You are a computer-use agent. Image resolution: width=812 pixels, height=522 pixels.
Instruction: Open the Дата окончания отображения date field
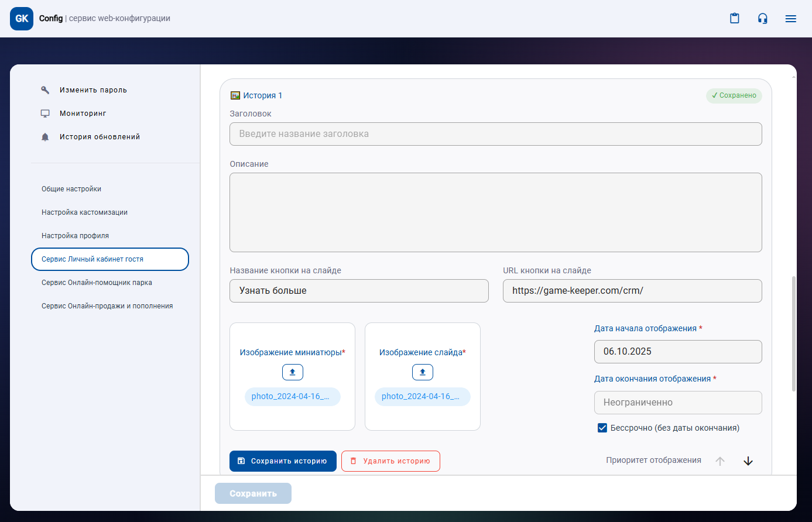(677, 403)
